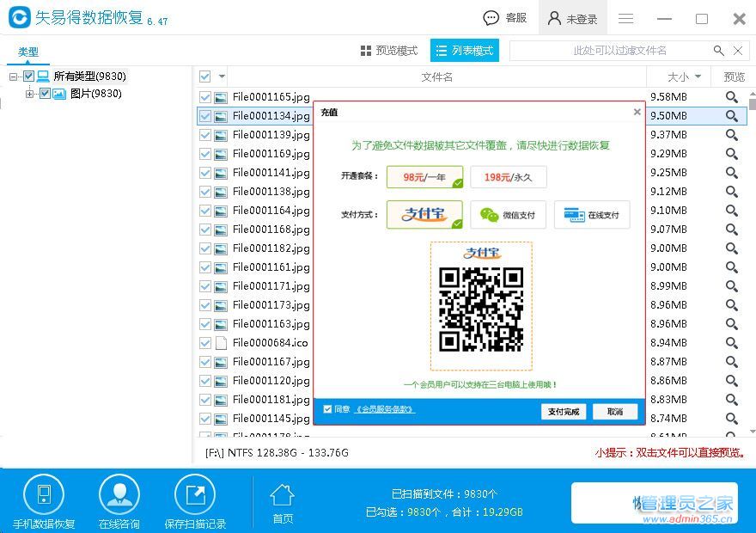Select the 类型 tab
756x533 pixels.
(x=28, y=52)
